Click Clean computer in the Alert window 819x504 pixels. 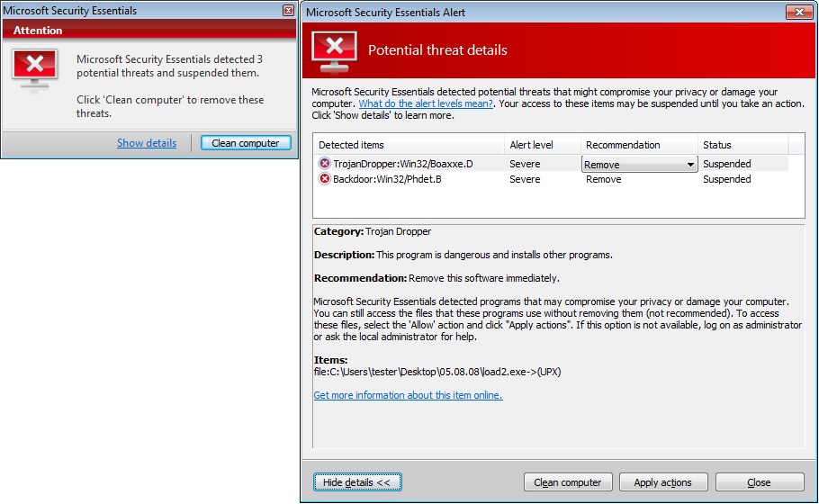pos(567,482)
